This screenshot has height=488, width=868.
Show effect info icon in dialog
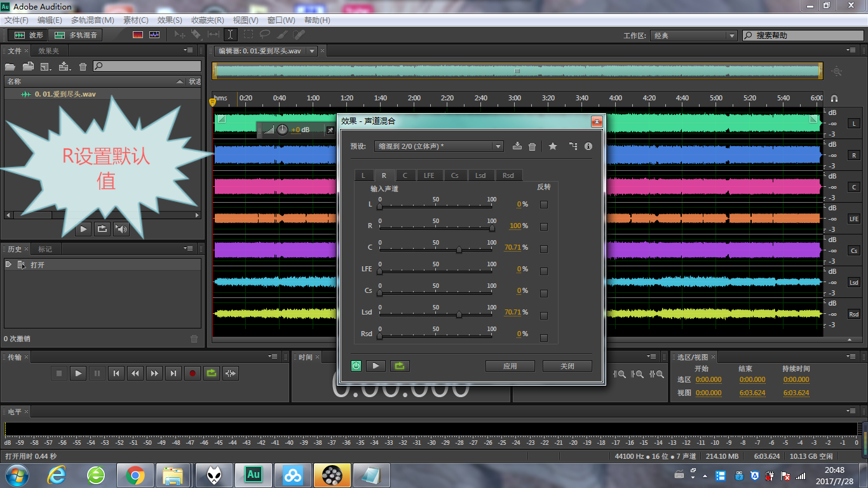pos(588,146)
